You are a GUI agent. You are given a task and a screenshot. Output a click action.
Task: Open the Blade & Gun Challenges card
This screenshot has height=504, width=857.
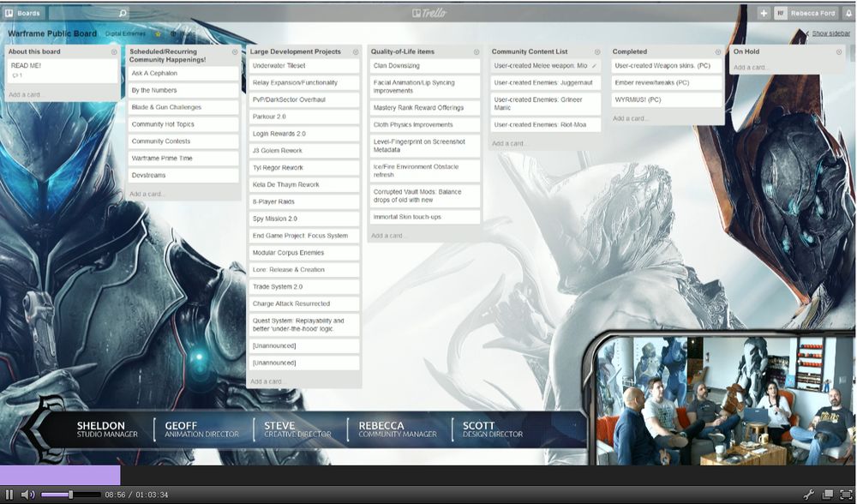(183, 107)
